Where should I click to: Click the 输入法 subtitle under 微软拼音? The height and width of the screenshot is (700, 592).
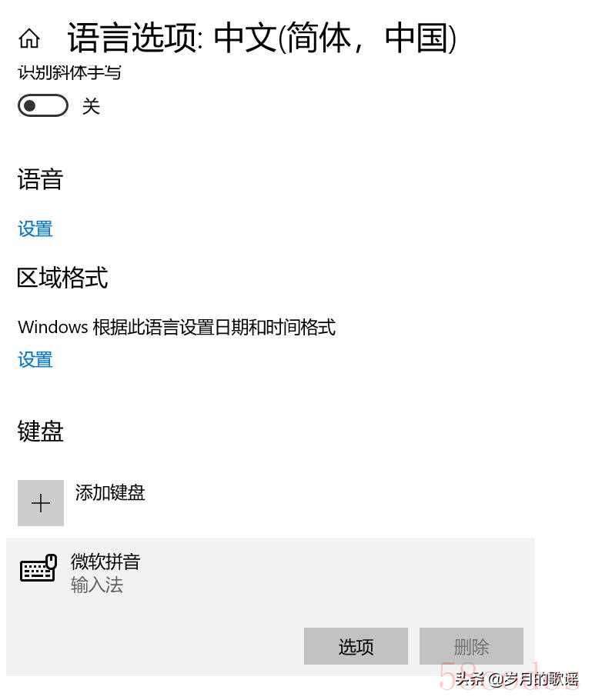coord(97,585)
